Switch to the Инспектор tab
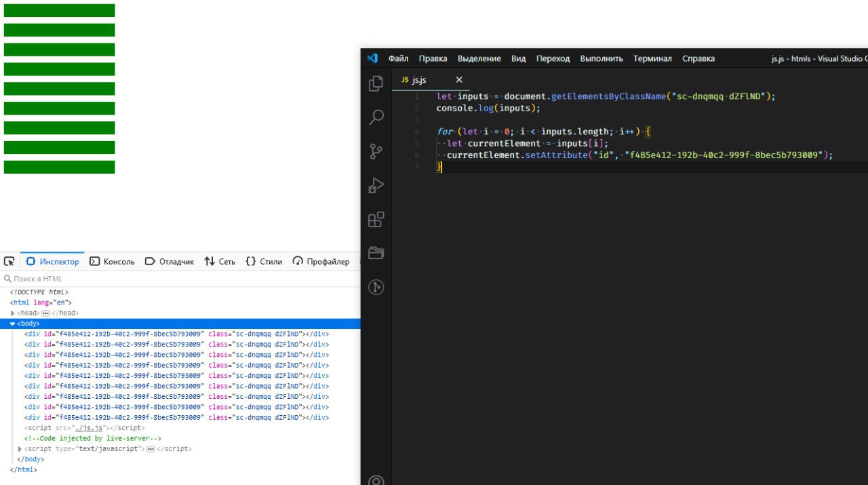Image resolution: width=868 pixels, height=485 pixels. click(x=52, y=261)
